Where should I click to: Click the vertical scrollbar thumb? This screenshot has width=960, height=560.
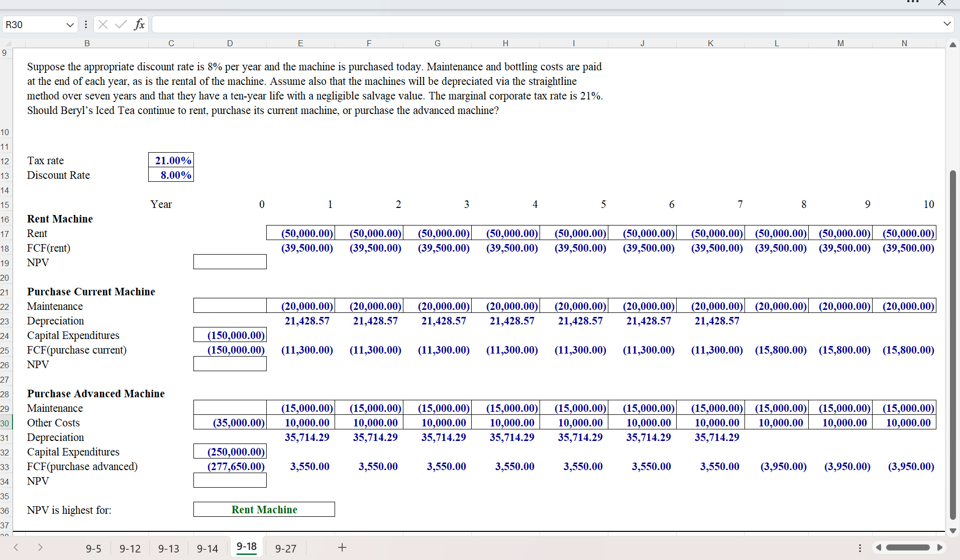(x=952, y=345)
